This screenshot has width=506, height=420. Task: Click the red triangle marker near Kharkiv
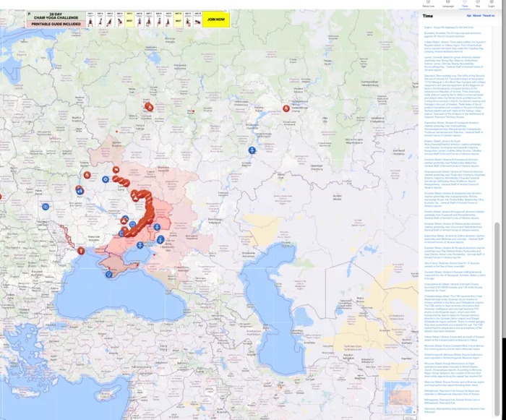135,197
